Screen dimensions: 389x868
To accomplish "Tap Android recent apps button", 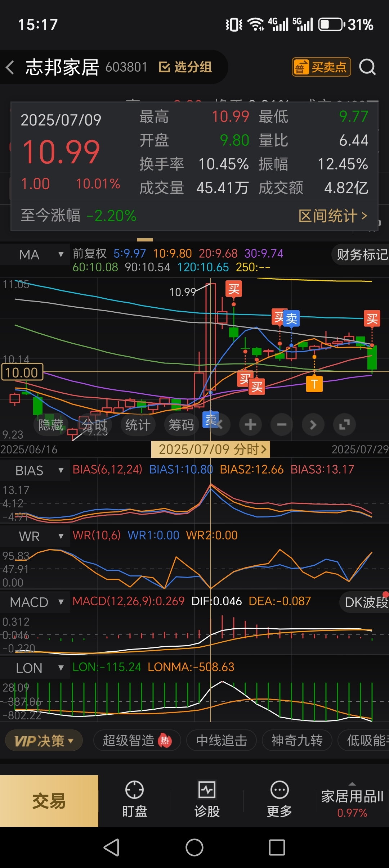I will coord(277,847).
